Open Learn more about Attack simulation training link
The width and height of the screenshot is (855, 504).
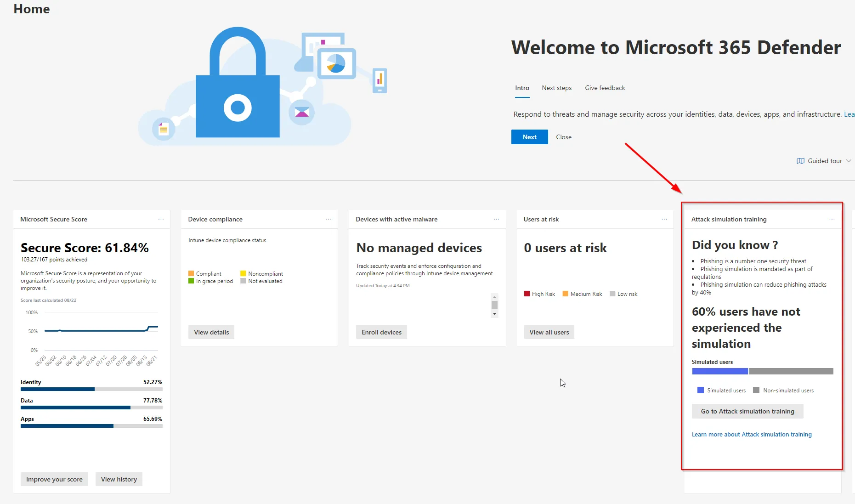tap(752, 434)
